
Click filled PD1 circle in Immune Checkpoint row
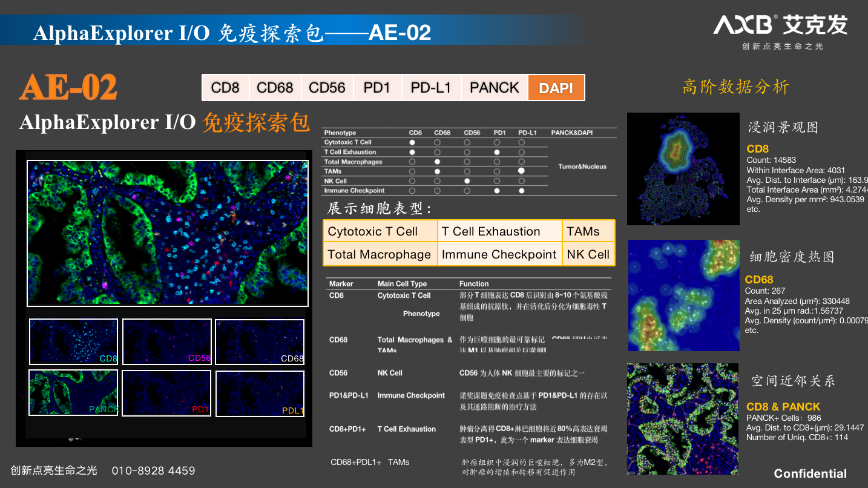coord(497,191)
